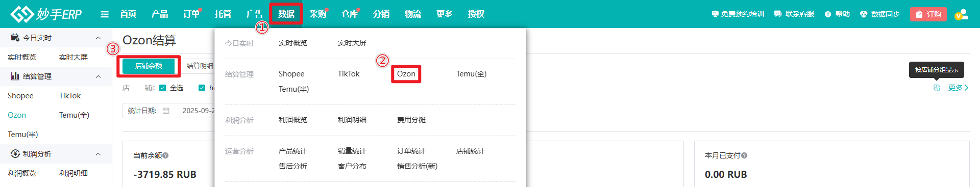The height and width of the screenshot is (187, 980).
Task: Open the 产品 menu
Action: pos(160,14)
